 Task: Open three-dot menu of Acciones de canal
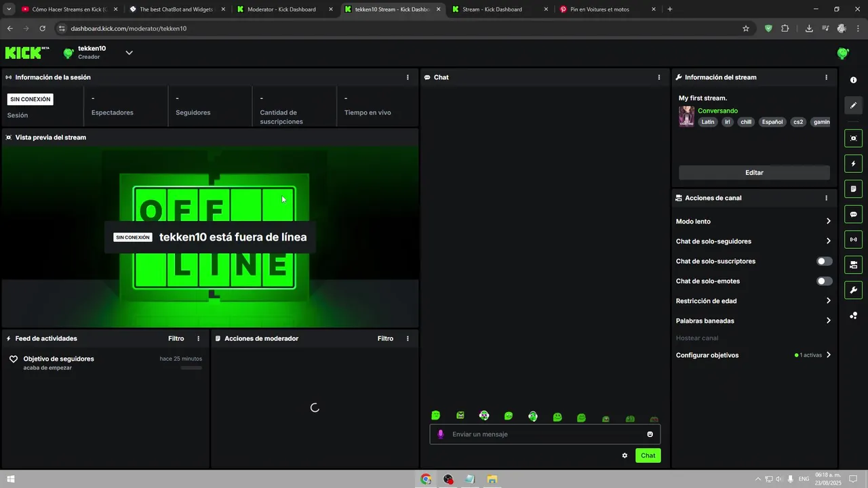(826, 198)
